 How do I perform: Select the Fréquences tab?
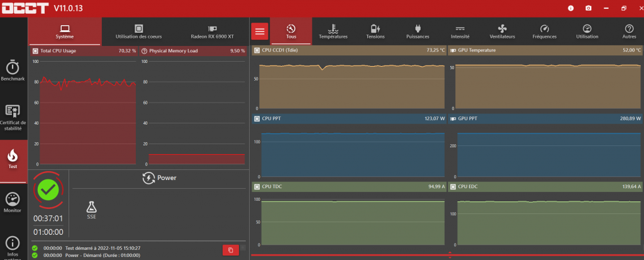click(545, 31)
